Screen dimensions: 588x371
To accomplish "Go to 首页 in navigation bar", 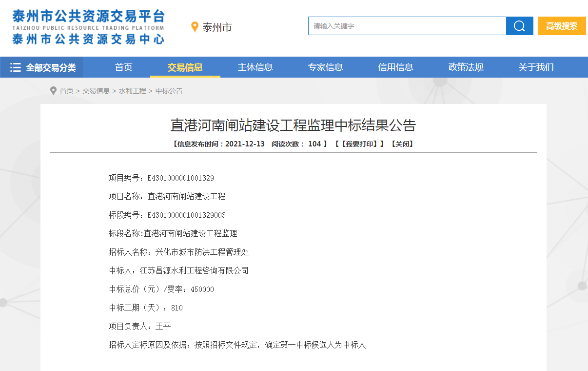I will point(124,67).
